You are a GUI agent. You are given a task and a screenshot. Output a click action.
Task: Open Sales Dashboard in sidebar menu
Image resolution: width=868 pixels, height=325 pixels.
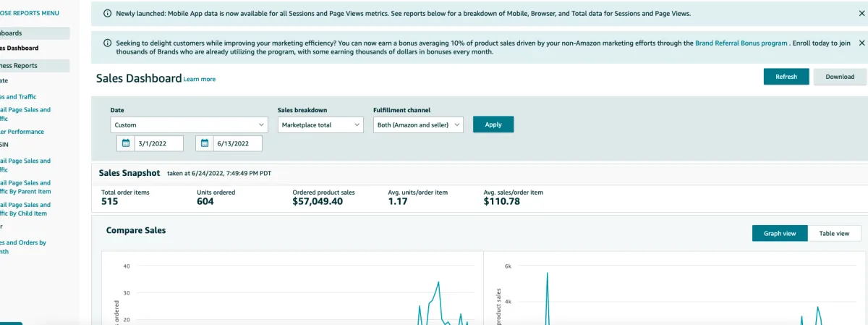coord(20,48)
